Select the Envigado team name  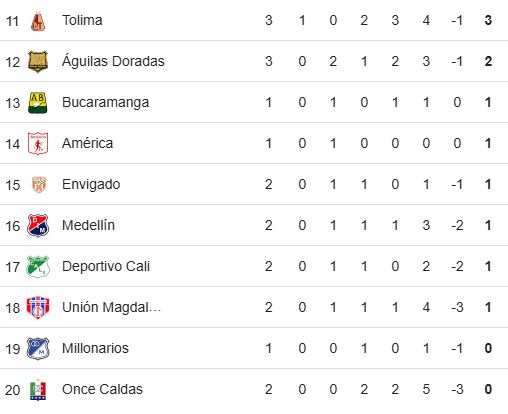point(91,185)
